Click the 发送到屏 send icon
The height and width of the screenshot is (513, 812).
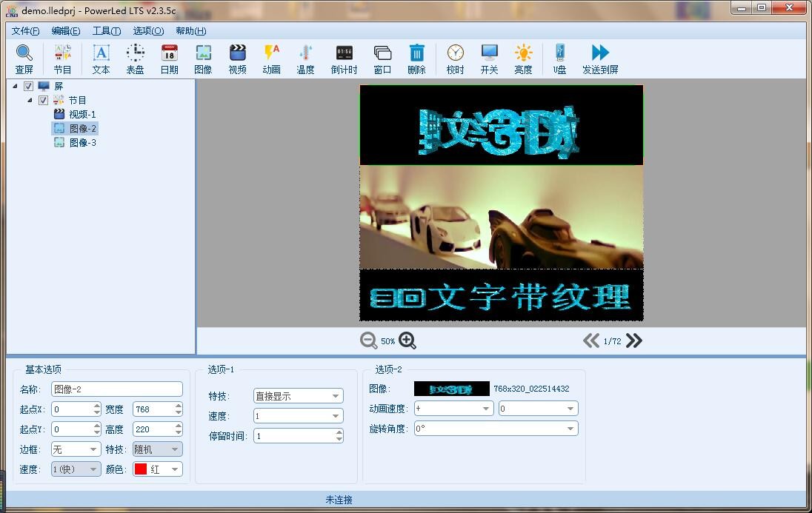[600, 58]
